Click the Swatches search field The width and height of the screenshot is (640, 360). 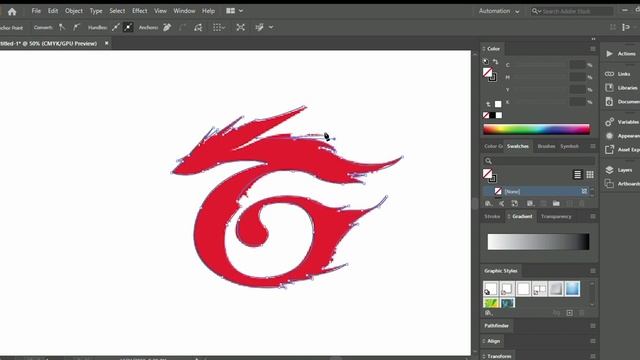(x=539, y=160)
